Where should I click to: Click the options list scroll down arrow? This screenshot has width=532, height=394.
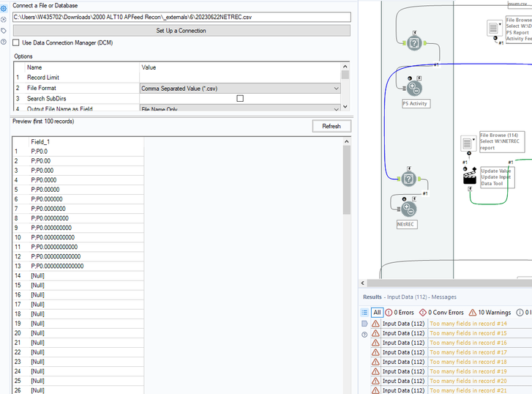345,107
